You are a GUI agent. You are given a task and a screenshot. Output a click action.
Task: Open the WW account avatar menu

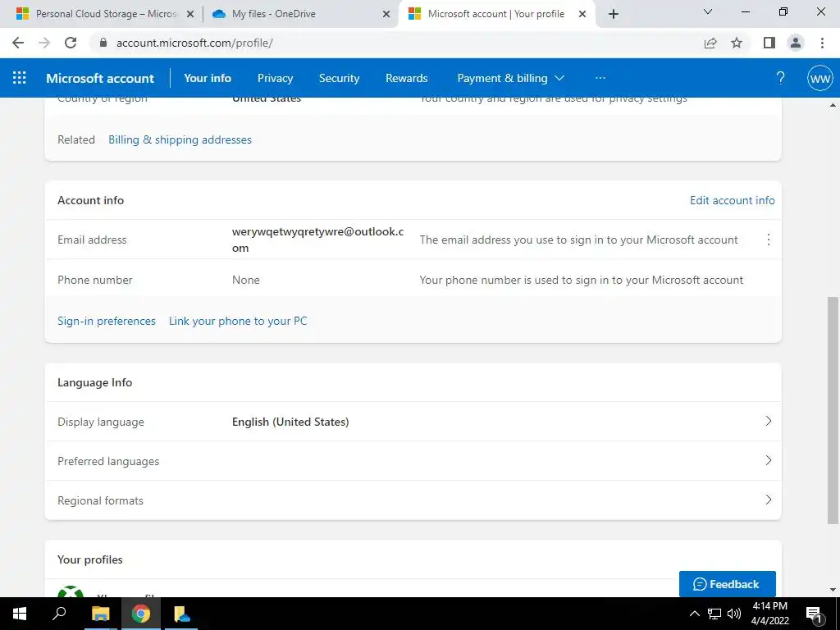pyautogui.click(x=819, y=78)
